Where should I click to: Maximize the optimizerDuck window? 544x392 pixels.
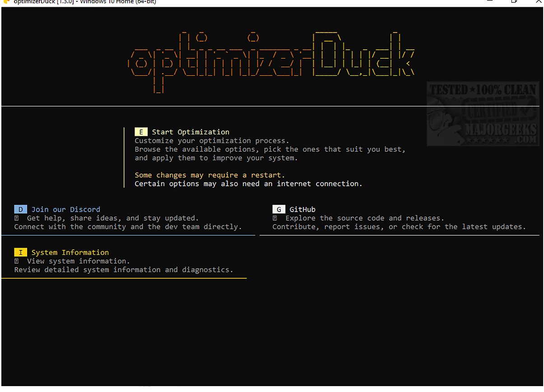(514, 1)
